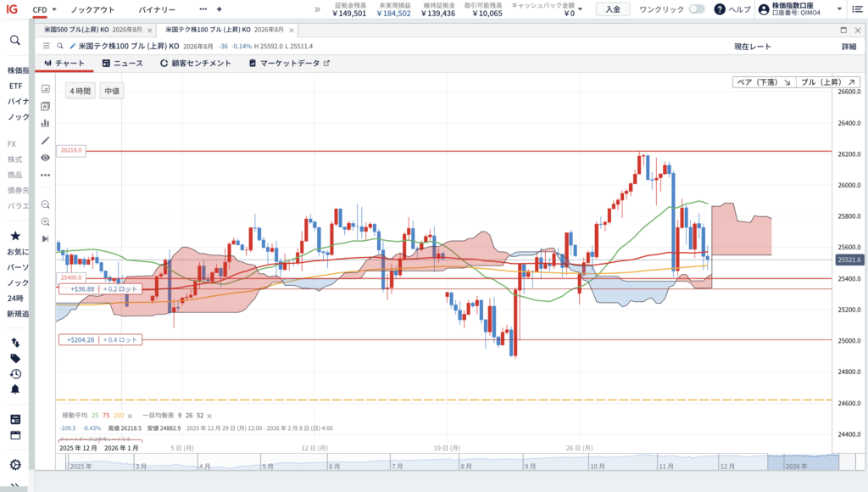Switch to the ニュース tab
This screenshot has height=492, width=868.
click(122, 63)
